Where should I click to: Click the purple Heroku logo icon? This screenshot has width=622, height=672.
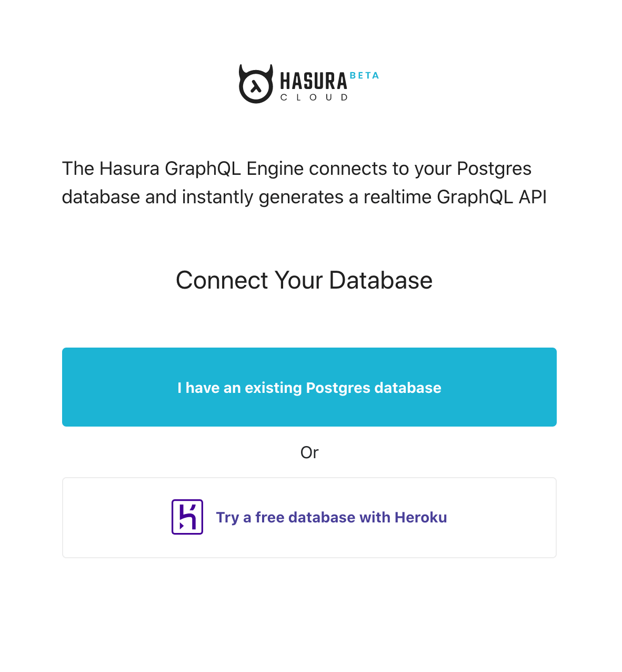point(187,517)
